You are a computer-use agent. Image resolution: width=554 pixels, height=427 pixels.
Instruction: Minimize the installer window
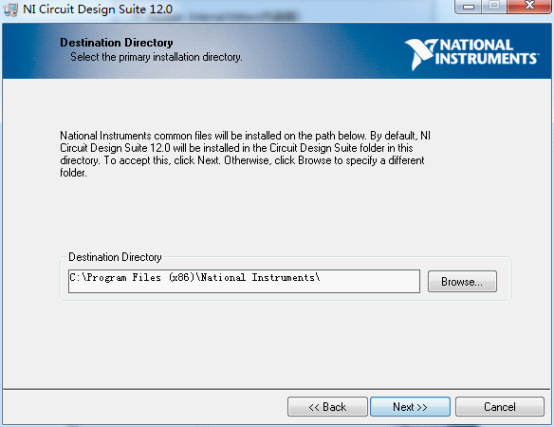pos(468,6)
